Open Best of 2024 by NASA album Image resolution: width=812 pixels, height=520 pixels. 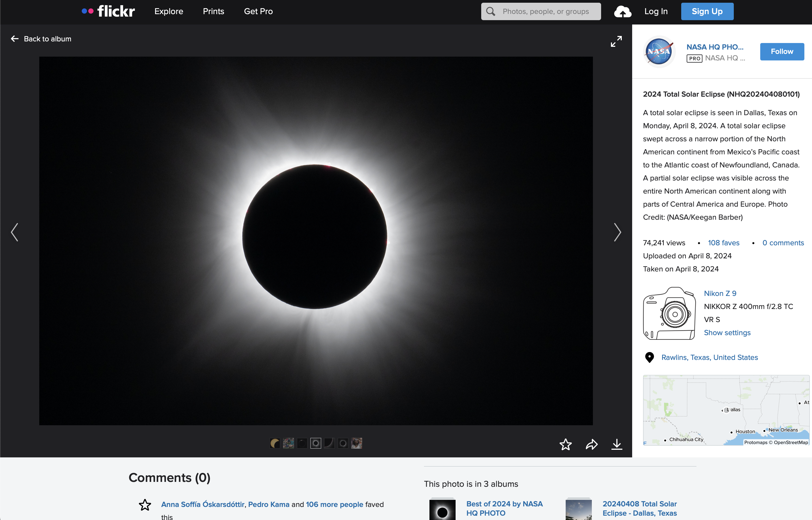(x=504, y=508)
